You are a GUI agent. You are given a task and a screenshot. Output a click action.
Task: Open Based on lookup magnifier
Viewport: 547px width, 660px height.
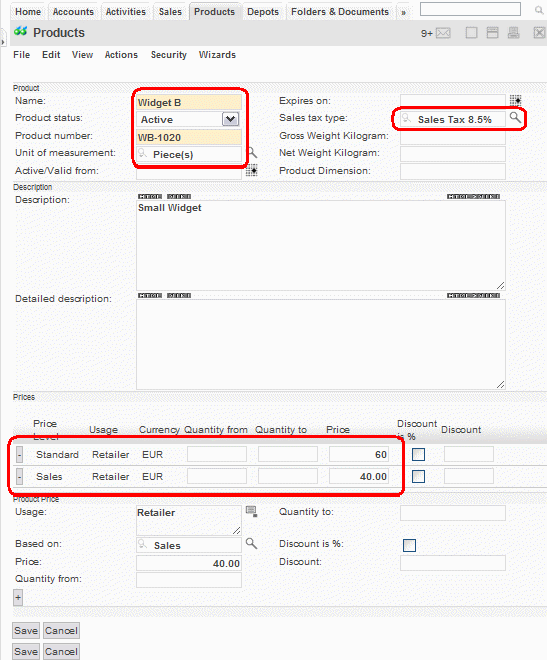pos(251,543)
